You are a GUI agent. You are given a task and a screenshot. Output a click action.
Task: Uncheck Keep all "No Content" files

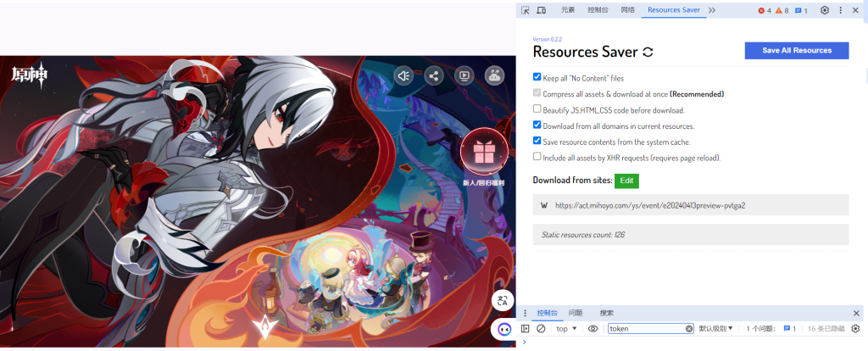[537, 77]
